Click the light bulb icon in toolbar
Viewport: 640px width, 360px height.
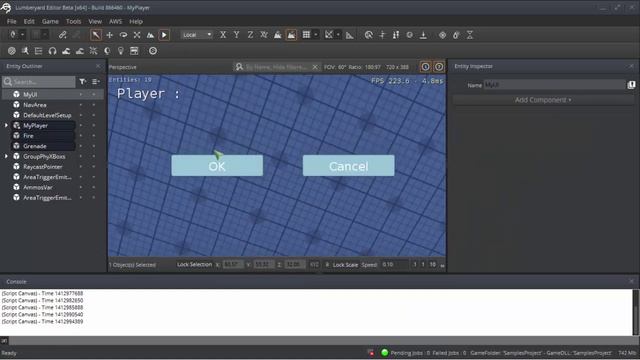(120, 51)
